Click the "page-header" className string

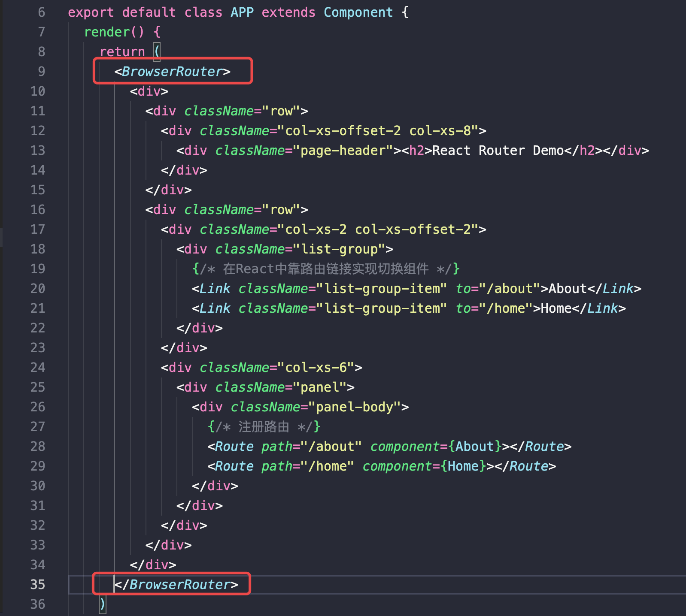coord(343,151)
